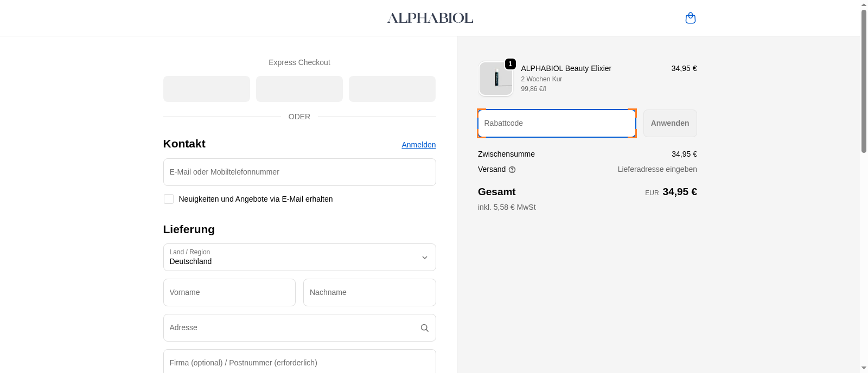Click the 'Zwischensumme' label
This screenshot has width=868, height=373.
(506, 154)
